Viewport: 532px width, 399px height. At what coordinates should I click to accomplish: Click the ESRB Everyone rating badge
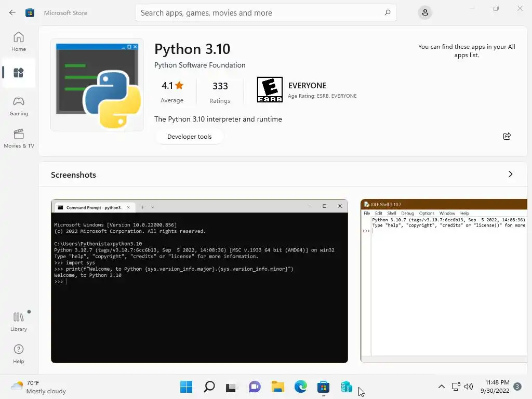pyautogui.click(x=270, y=89)
